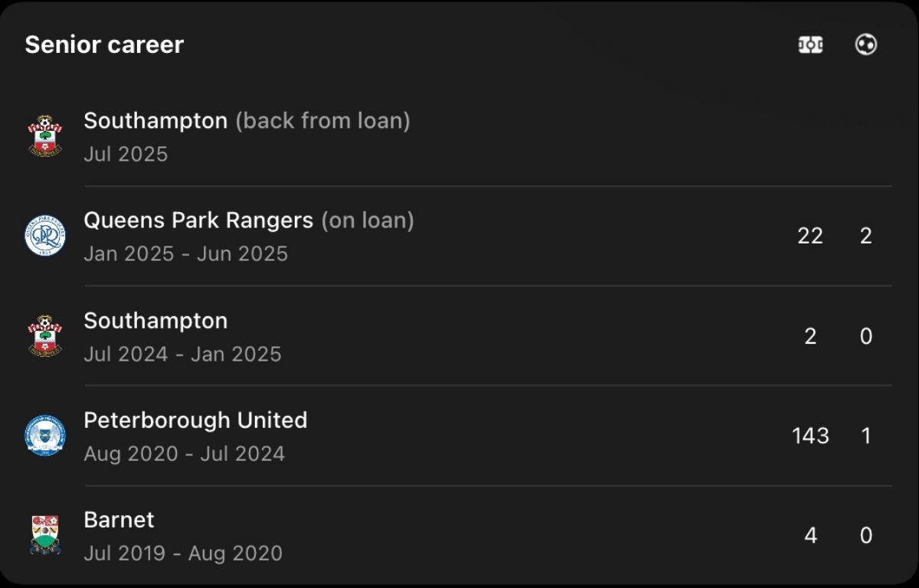Click the goals scored ball icon
The image size is (919, 588).
tap(866, 45)
